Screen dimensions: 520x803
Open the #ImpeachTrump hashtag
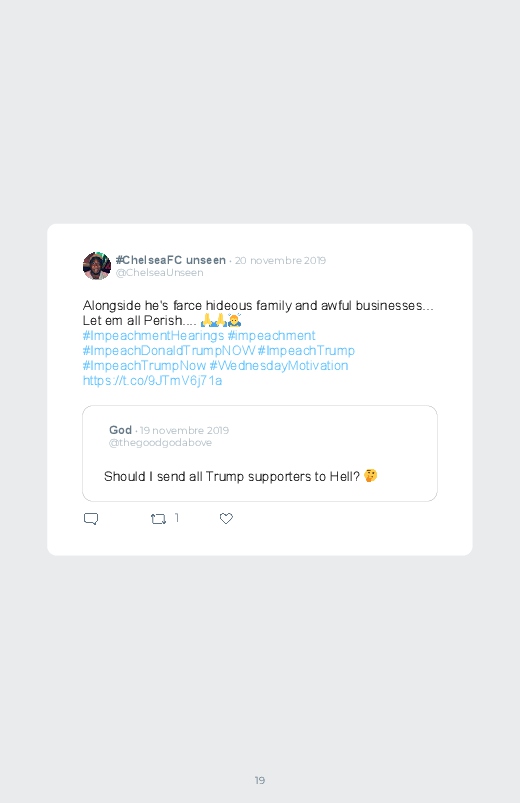pyautogui.click(x=306, y=350)
